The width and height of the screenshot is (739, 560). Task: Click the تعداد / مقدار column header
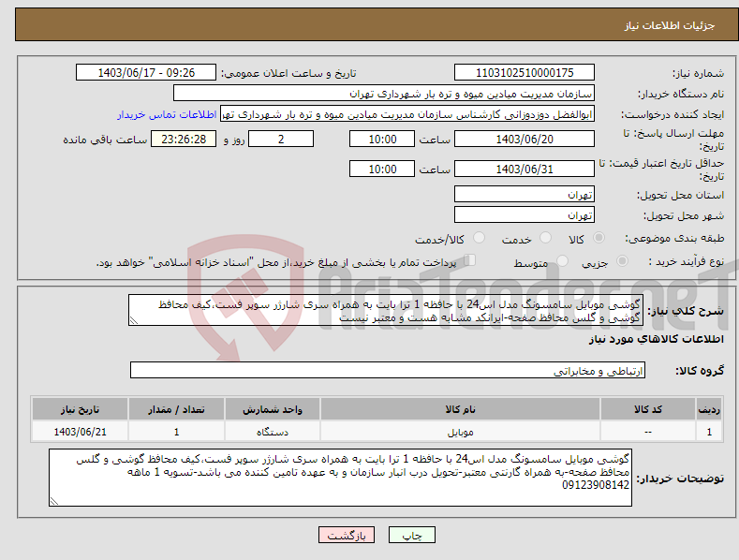click(x=176, y=409)
